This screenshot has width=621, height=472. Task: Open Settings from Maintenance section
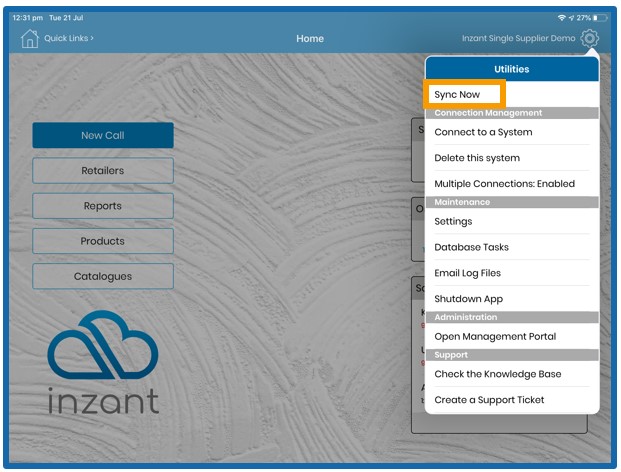tap(512, 221)
